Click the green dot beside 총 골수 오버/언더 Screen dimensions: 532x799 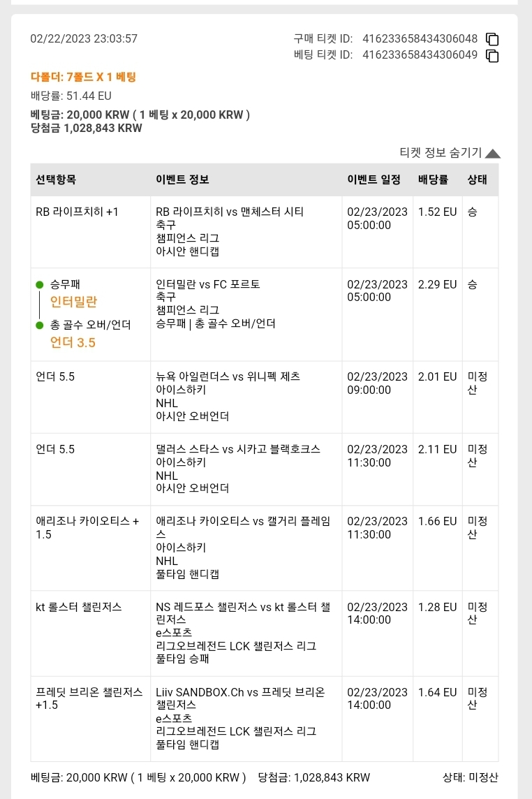coord(40,325)
